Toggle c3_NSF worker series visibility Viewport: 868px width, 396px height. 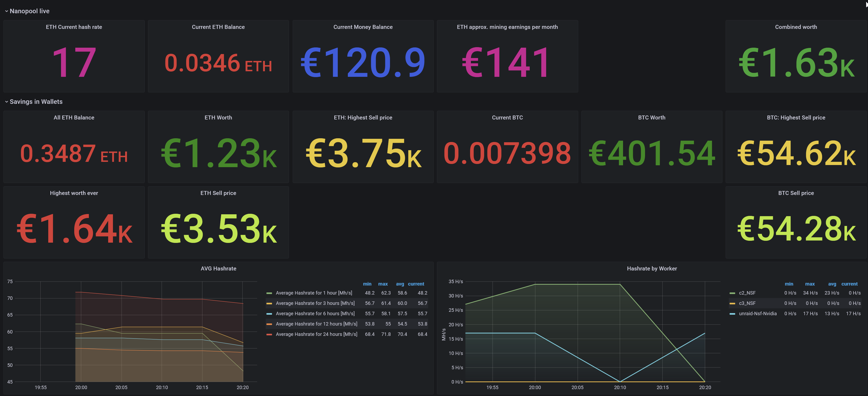(x=747, y=303)
